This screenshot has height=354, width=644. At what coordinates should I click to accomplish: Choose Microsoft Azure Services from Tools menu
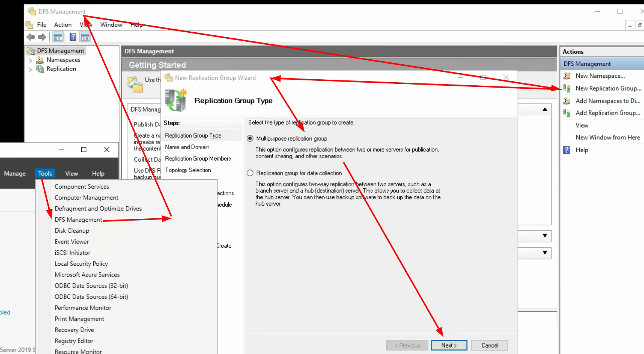(x=87, y=275)
